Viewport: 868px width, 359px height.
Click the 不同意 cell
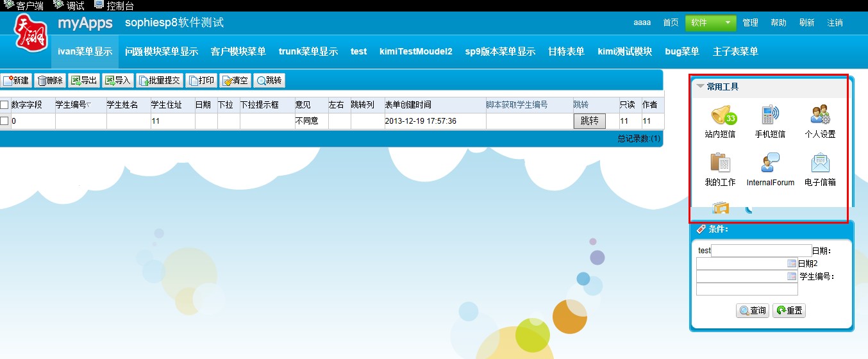pos(306,121)
